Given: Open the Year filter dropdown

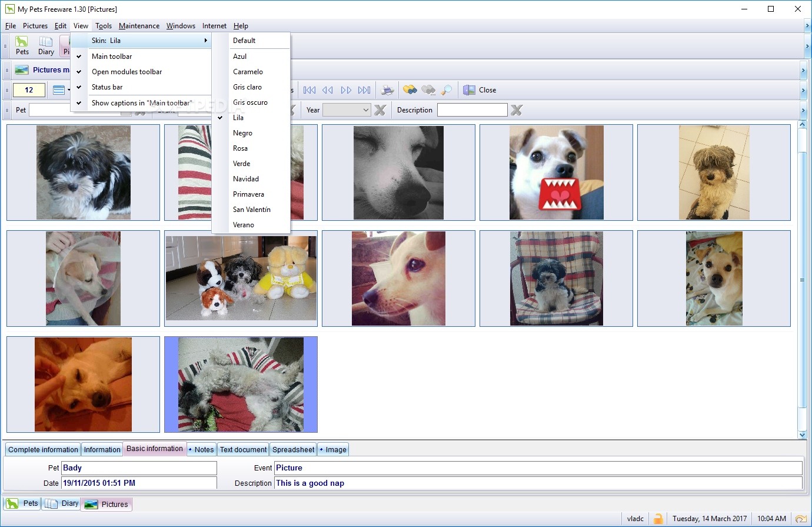Looking at the screenshot, I should pyautogui.click(x=365, y=110).
